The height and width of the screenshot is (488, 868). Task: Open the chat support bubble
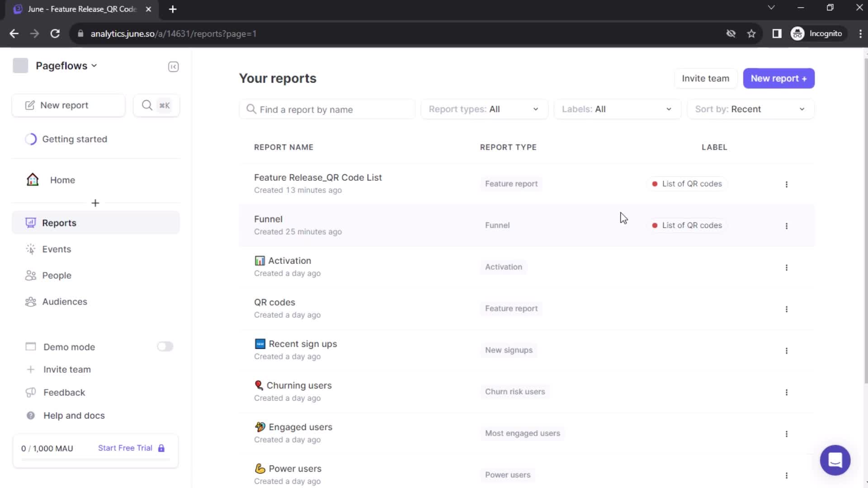click(x=835, y=460)
